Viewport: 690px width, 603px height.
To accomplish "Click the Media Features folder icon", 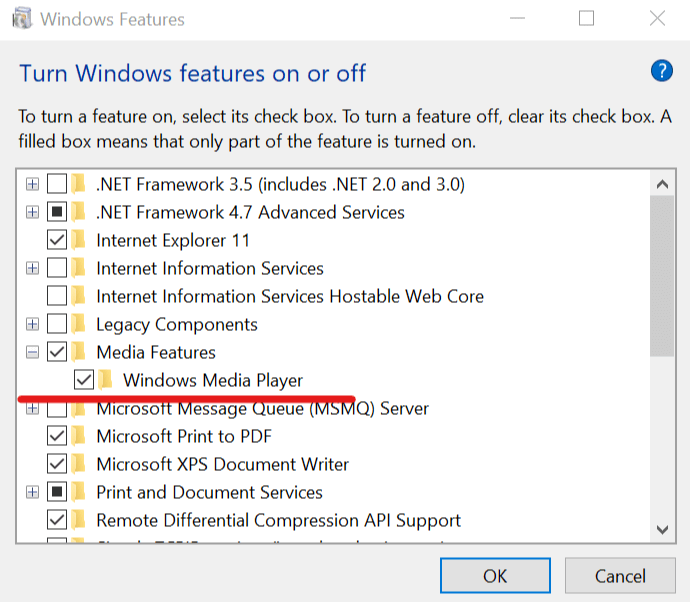I will click(78, 352).
